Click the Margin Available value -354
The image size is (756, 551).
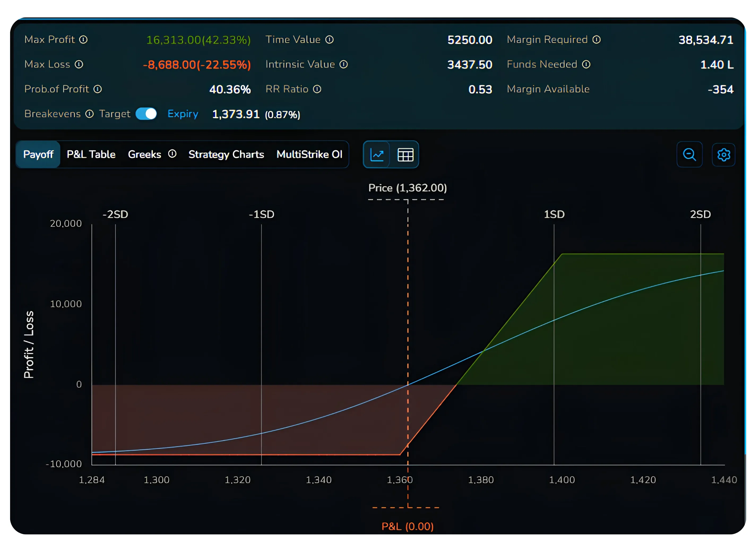tap(720, 89)
